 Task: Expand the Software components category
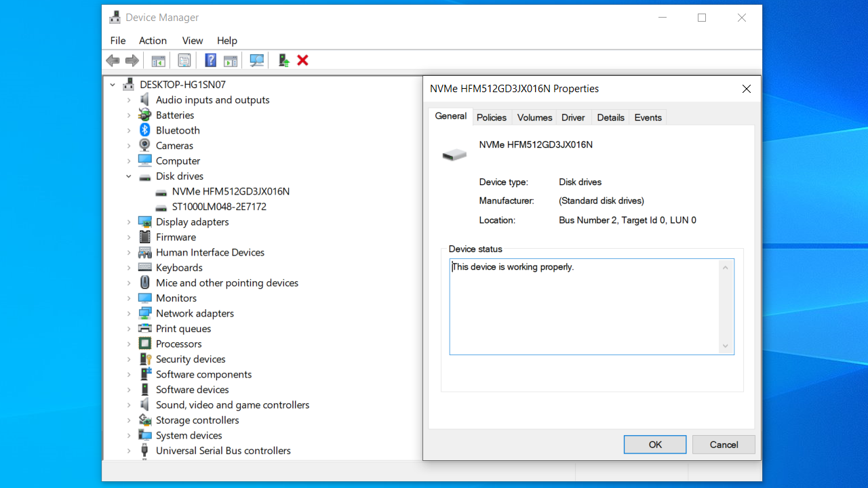tap(129, 374)
